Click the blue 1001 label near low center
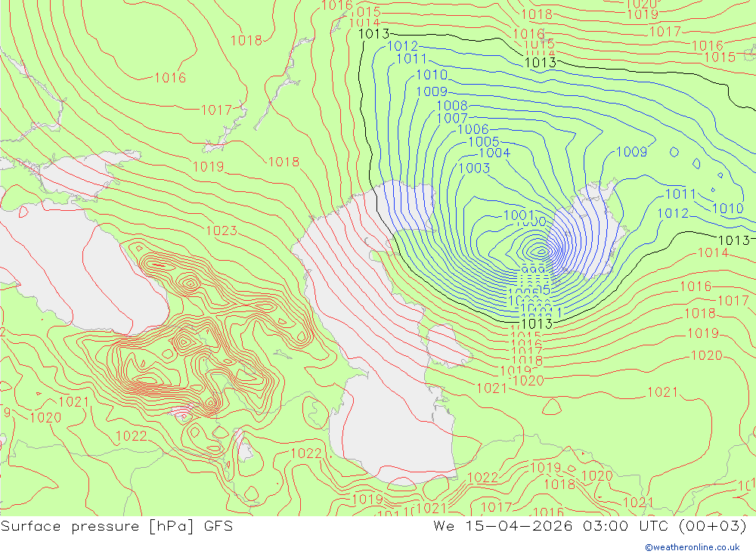Screen dimensions: 756x554 point(519,215)
